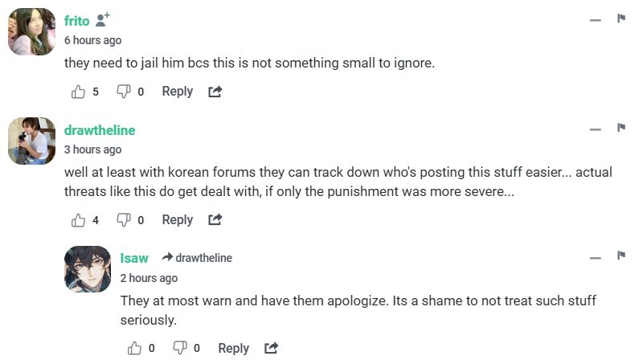Flag drawtheline's comment
The image size is (635, 364).
pos(621,128)
